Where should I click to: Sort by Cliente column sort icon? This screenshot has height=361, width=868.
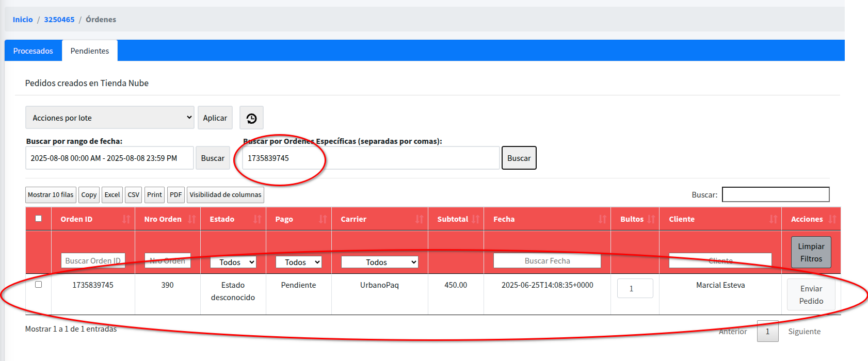[x=773, y=219]
